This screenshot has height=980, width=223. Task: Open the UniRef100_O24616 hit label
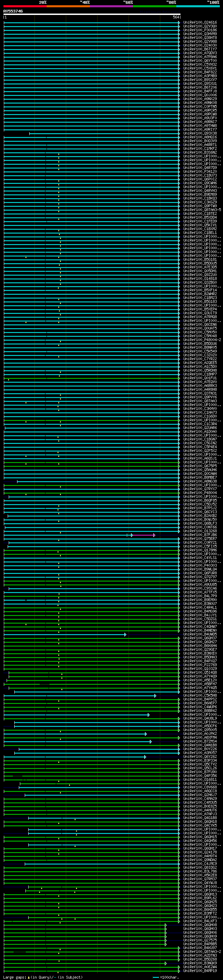tap(200, 23)
